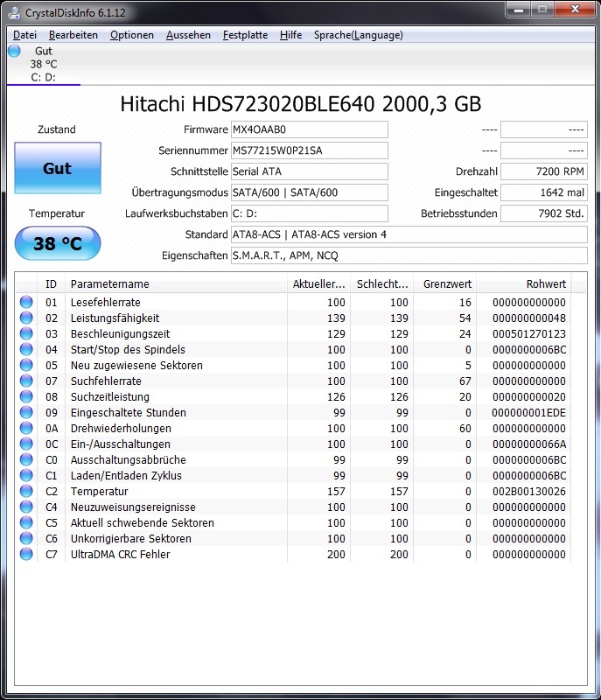Click the Eigenschaften field S.M.A.R.T., APM, NCQ
The image size is (601, 700).
(x=409, y=255)
